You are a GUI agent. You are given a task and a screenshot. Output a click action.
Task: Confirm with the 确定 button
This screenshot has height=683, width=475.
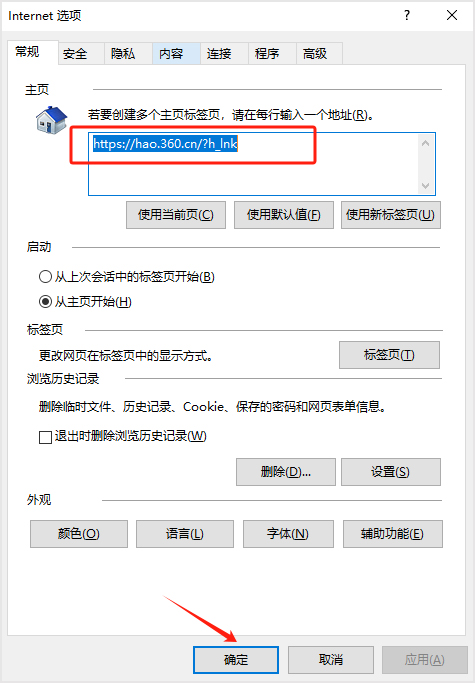click(236, 660)
